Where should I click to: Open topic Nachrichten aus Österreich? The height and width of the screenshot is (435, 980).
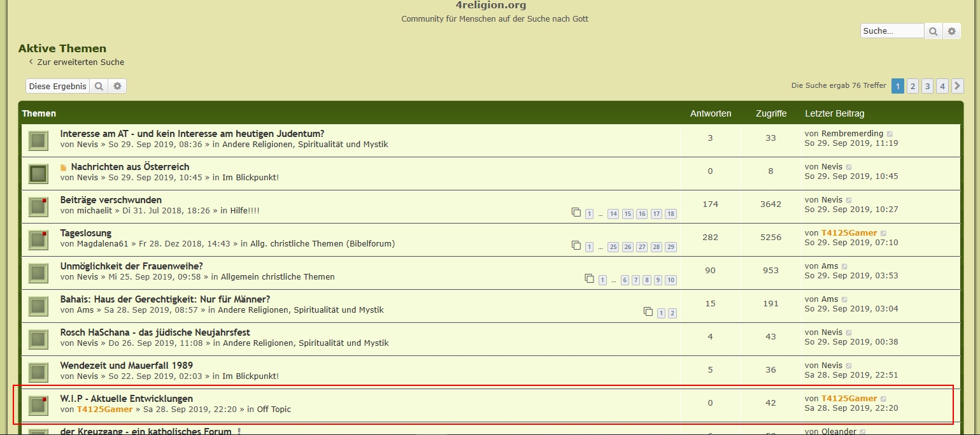(130, 167)
